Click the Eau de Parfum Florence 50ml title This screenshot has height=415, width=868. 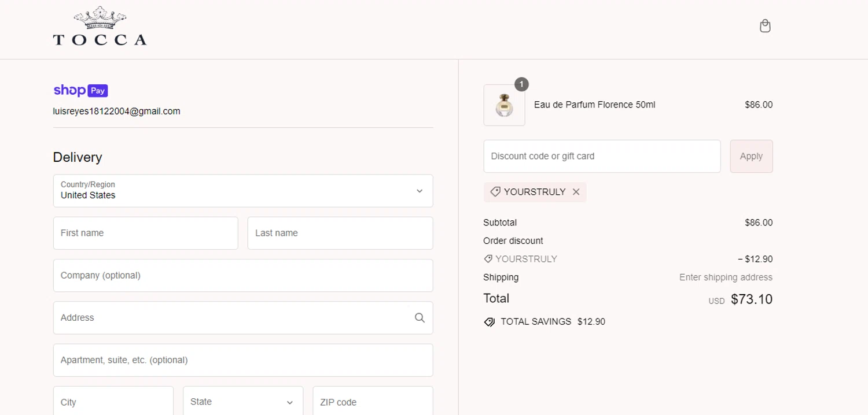(x=594, y=105)
